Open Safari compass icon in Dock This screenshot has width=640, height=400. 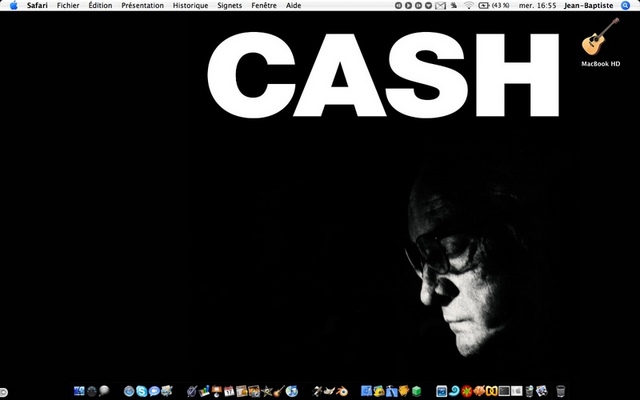pos(129,391)
